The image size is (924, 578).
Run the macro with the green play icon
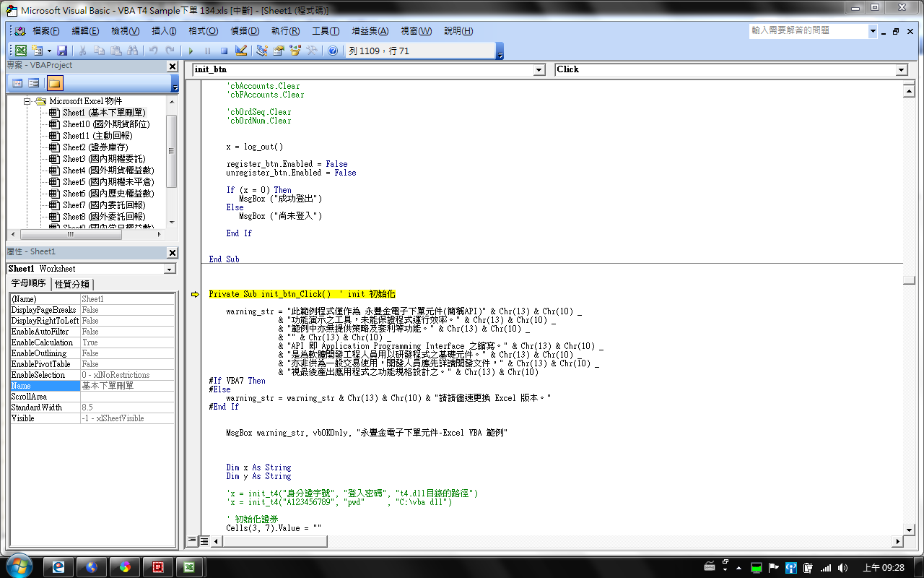[191, 51]
